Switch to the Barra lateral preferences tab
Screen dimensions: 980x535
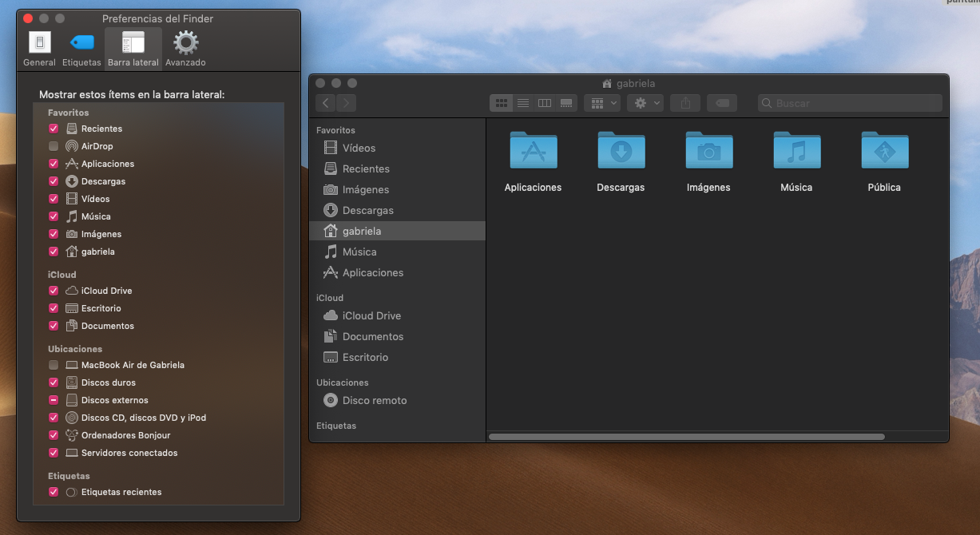coord(133,49)
